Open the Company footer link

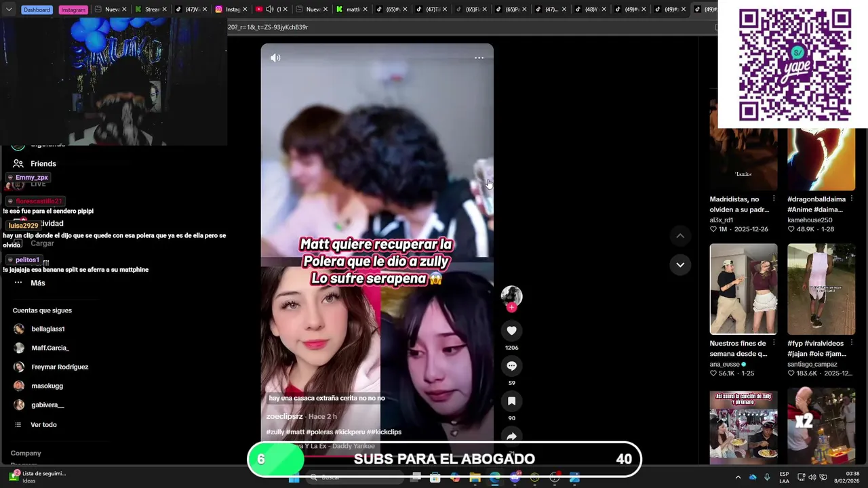tap(26, 453)
